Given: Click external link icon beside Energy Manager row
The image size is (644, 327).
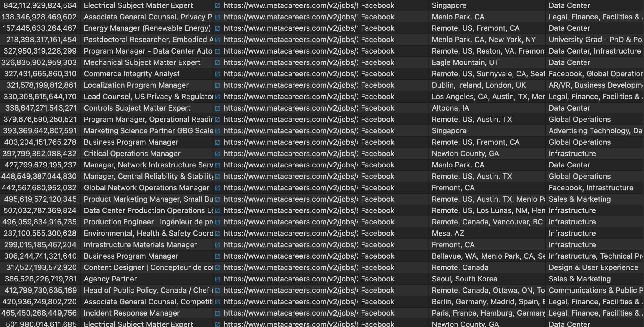Looking at the screenshot, I should (217, 28).
